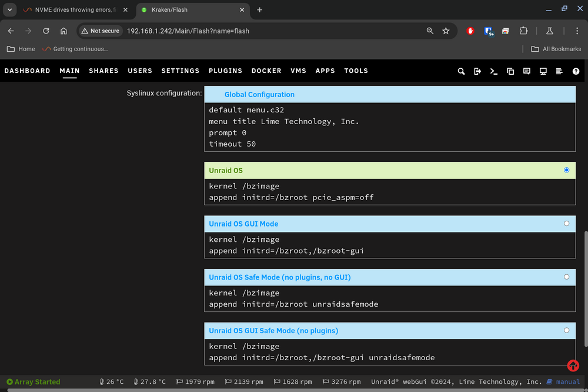
Task: Open the Settings menu
Action: (181, 71)
